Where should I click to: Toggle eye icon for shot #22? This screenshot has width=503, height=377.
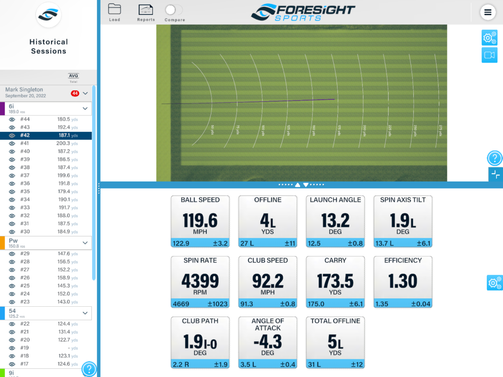click(12, 324)
